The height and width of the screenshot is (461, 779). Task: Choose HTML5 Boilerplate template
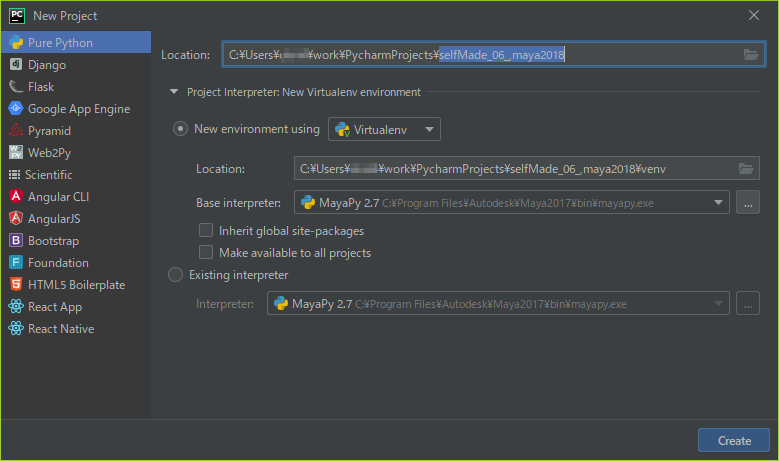pyautogui.click(x=76, y=285)
